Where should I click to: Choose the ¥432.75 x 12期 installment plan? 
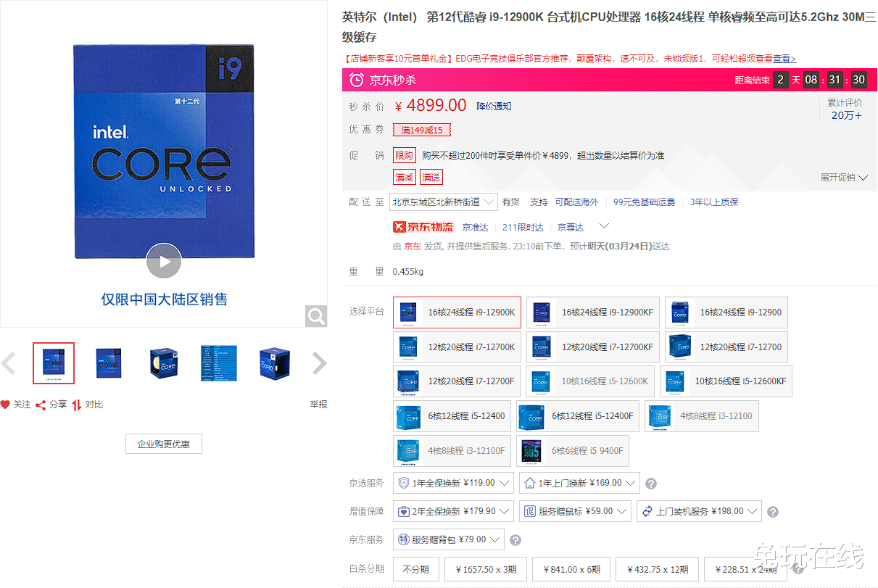tap(656, 569)
